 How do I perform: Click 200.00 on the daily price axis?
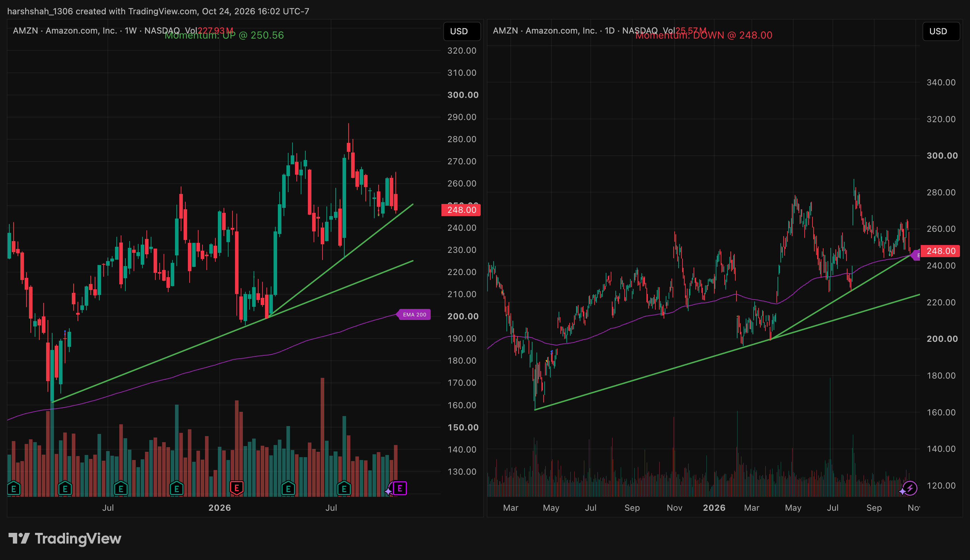[942, 339]
